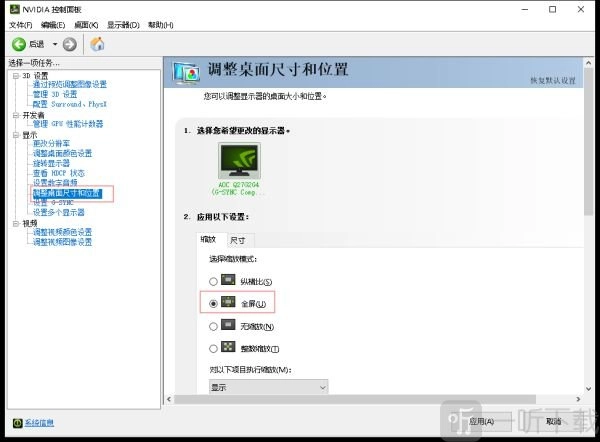Click the green Back arrow icon
600x442 pixels.
click(19, 44)
